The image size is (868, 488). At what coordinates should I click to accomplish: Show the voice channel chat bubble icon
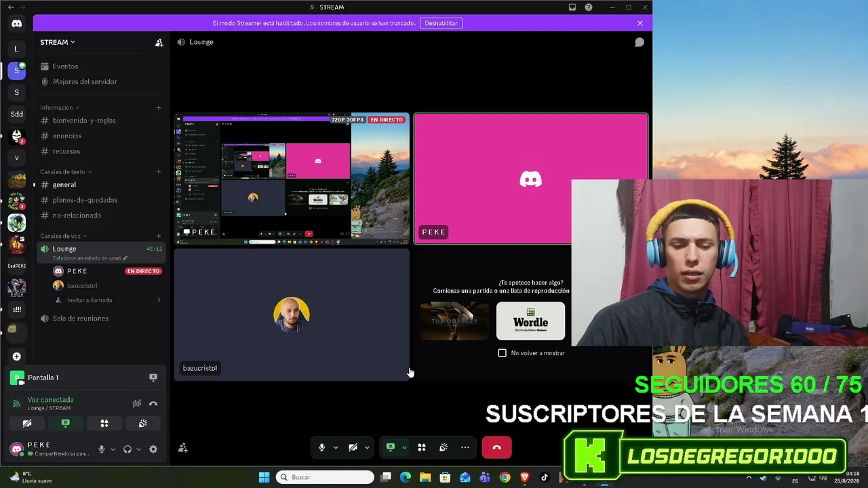639,42
